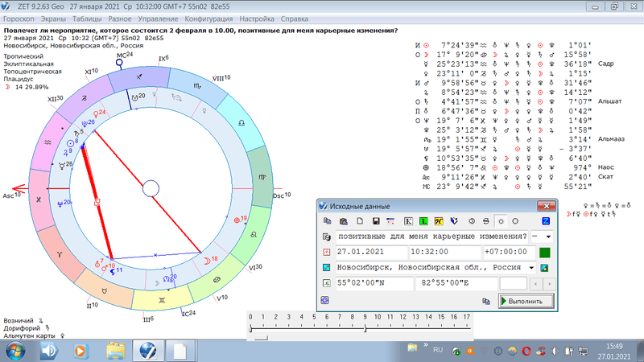644x362 pixels.
Task: Click the green L toolbar icon
Action: 423,220
